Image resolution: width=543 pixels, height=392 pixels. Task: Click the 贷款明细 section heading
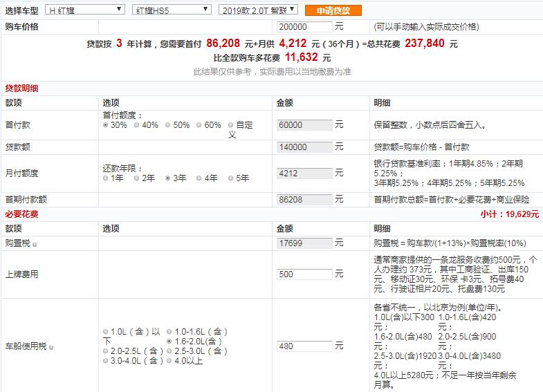point(21,88)
